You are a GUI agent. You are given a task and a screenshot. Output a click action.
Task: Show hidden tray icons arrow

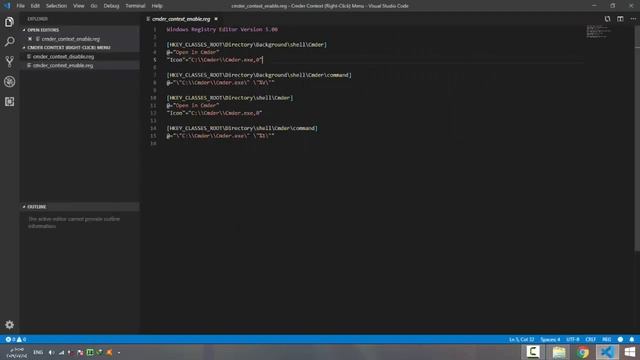pos(119,352)
